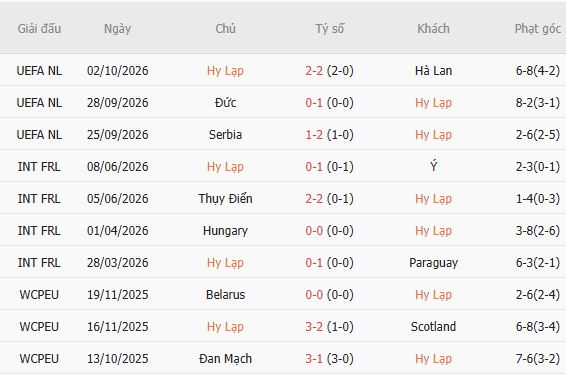
Task: Click the Phạt góc column header
Action: [x=538, y=29]
